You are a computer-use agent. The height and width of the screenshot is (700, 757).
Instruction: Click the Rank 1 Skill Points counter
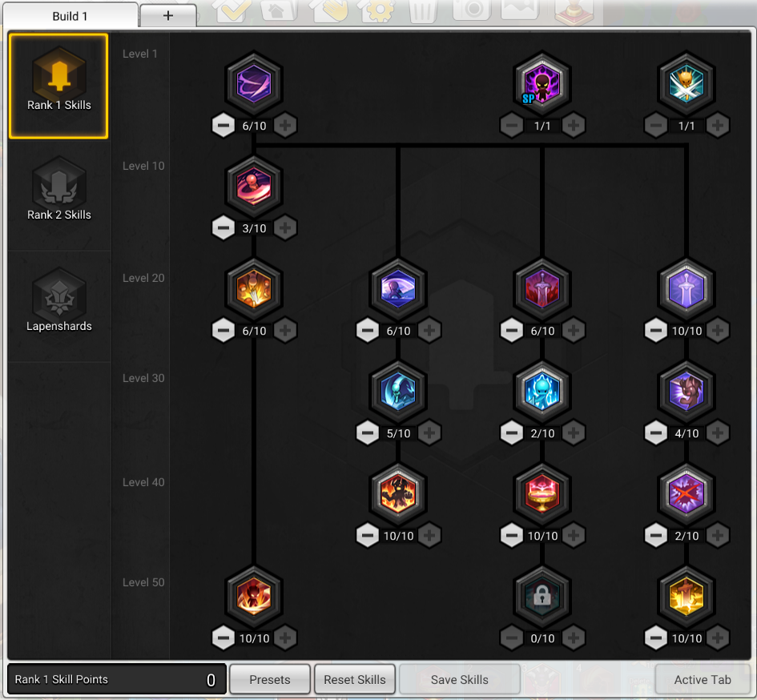pos(117,679)
